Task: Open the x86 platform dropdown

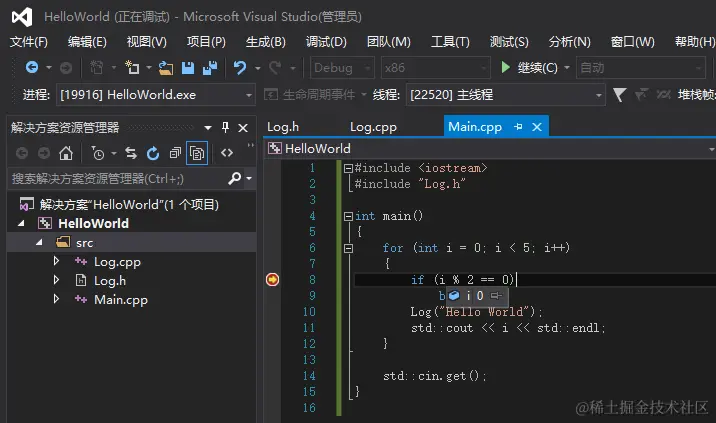Action: click(436, 68)
